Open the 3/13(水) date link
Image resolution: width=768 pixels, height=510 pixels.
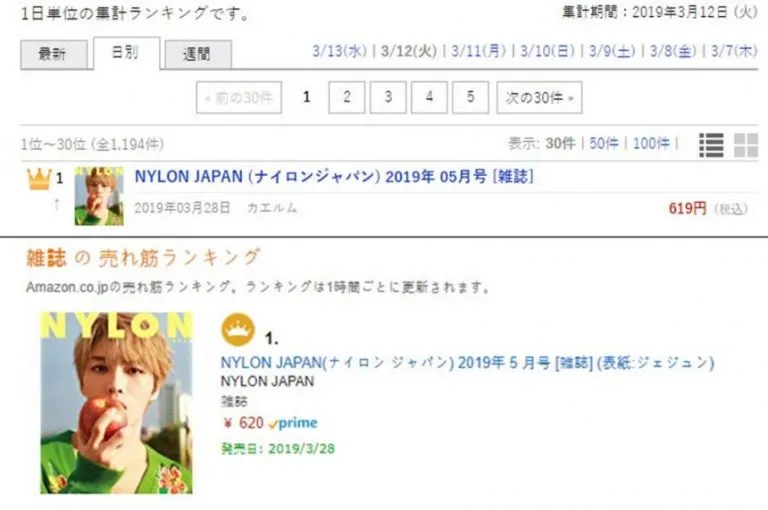click(339, 51)
